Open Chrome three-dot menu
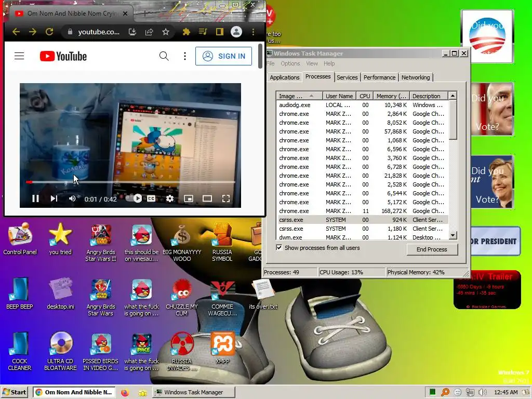 point(253,32)
